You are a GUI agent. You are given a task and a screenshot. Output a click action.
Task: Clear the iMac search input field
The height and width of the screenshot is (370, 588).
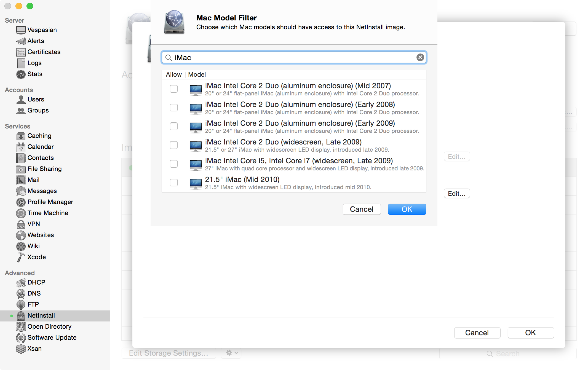(419, 57)
